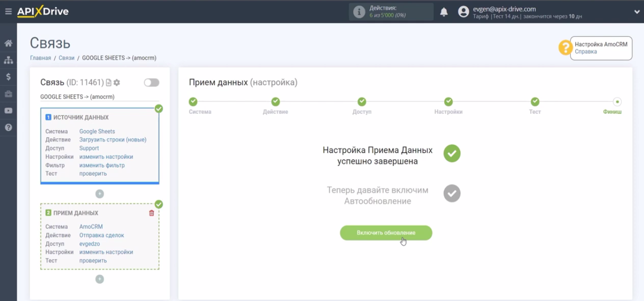The height and width of the screenshot is (301, 644).
Task: Open the connections sitemap icon in sidebar
Action: pos(8,60)
